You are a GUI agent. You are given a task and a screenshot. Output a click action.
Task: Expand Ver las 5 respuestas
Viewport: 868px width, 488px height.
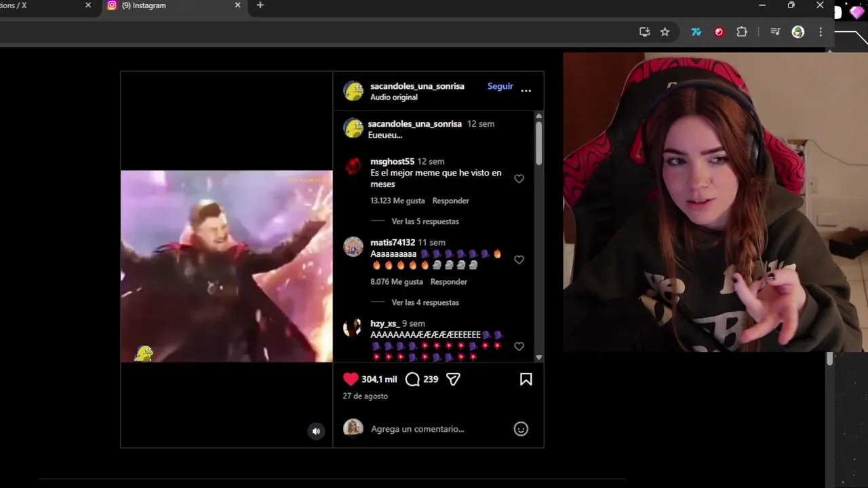point(425,222)
